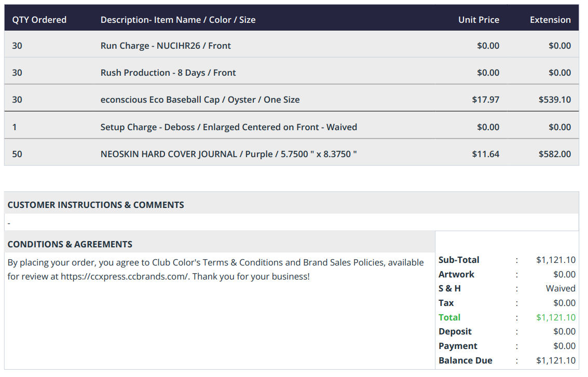Select NEOSKIN HARD COVER JOURNAL description
Image resolution: width=588 pixels, height=377 pixels.
[229, 154]
